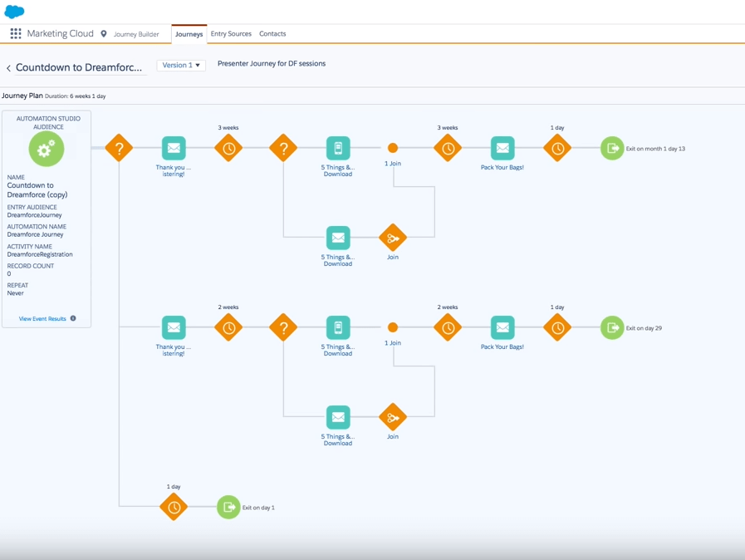
Task: Open top row Thank you email activity
Action: 174,149
